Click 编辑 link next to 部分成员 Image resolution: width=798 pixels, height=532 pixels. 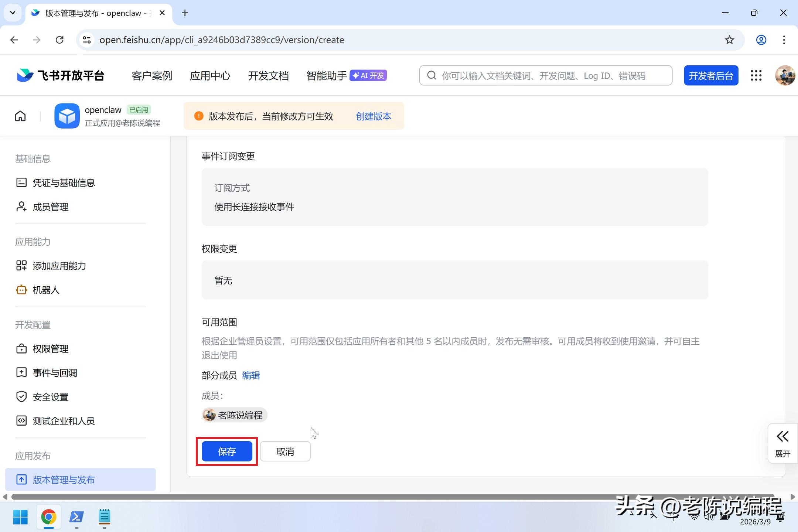251,375
